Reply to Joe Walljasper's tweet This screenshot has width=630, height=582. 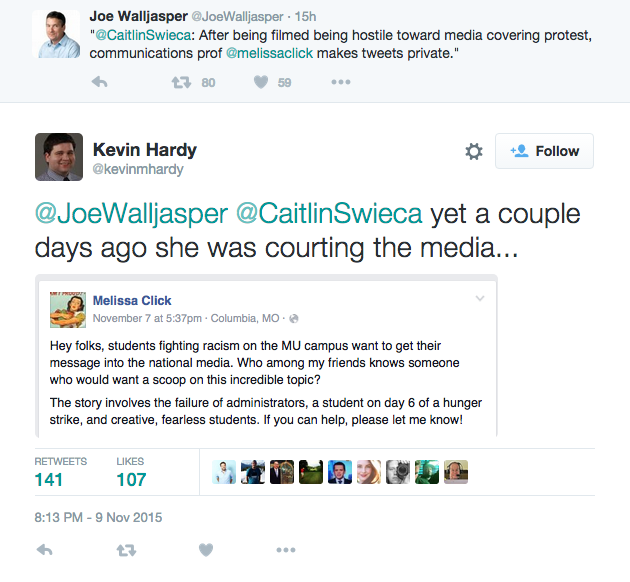[x=99, y=82]
